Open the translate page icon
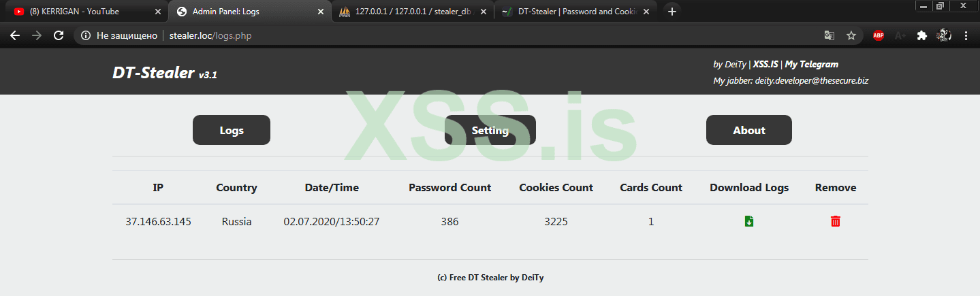 [829, 36]
